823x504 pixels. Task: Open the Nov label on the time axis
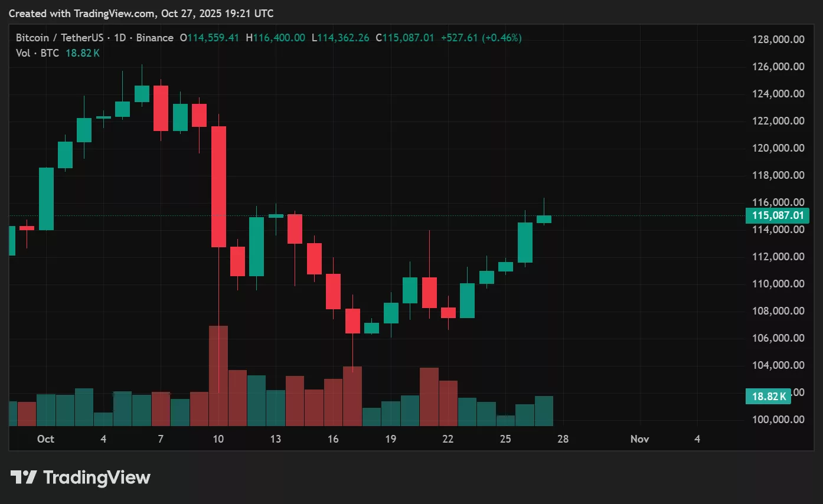click(639, 439)
